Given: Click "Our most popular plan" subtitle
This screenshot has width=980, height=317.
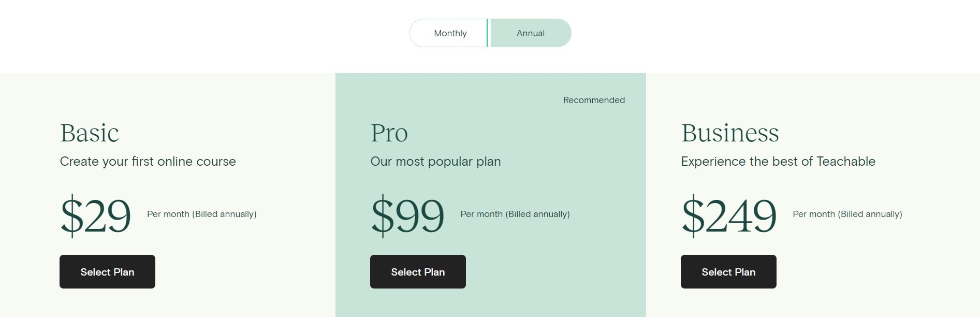Looking at the screenshot, I should [x=435, y=162].
